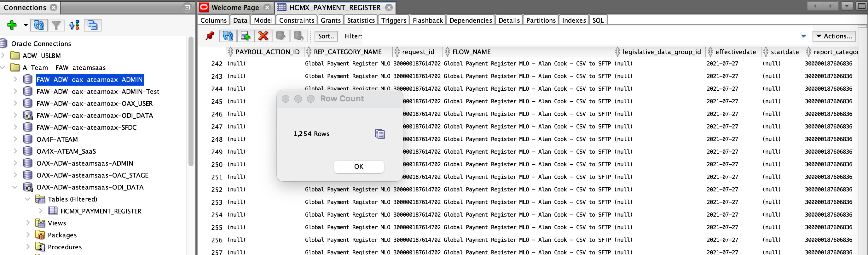868x255 pixels.
Task: Click into the Filter input field
Action: pyautogui.click(x=411, y=36)
